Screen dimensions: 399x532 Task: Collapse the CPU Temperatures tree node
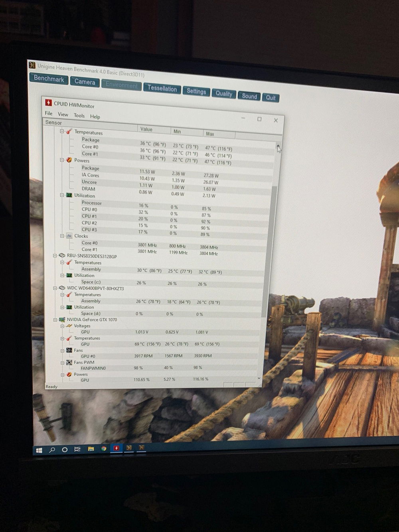62,131
